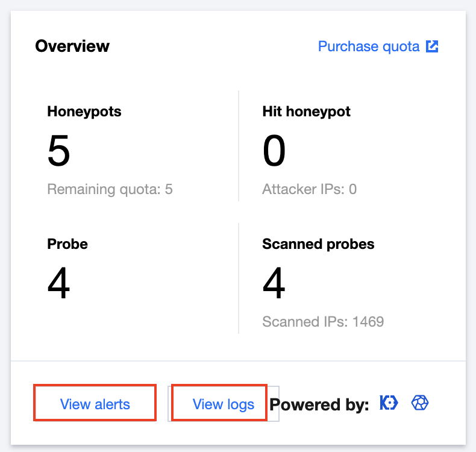476x452 pixels.
Task: Click the external-link icon beside Purchase quota
Action: pyautogui.click(x=432, y=46)
